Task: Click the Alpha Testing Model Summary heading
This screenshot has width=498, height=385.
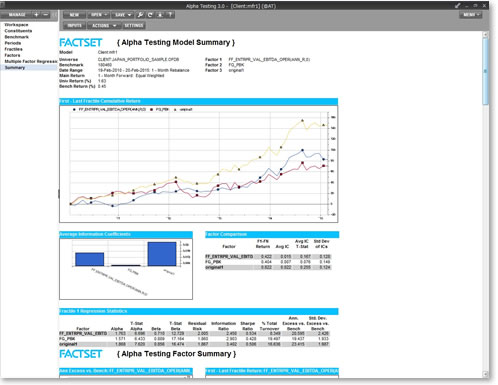Action: pyautogui.click(x=176, y=42)
